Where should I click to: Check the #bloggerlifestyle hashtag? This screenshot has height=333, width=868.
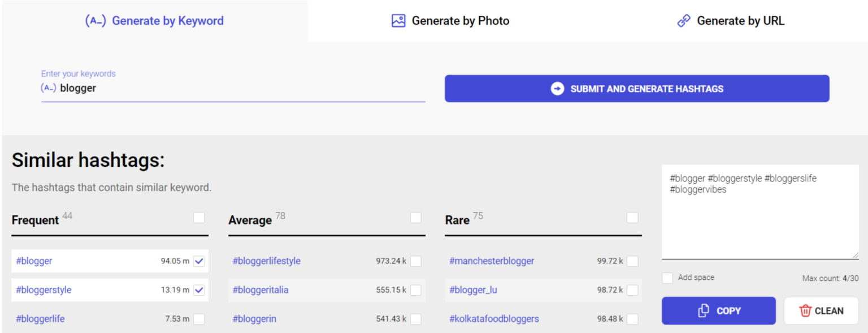point(416,261)
